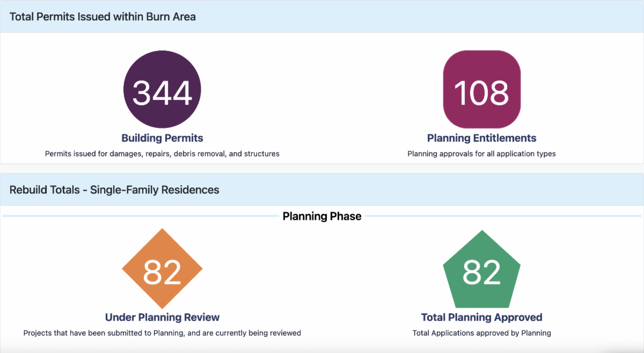The image size is (644, 353).
Task: Open the Planning Entitlements label
Action: pyautogui.click(x=481, y=138)
